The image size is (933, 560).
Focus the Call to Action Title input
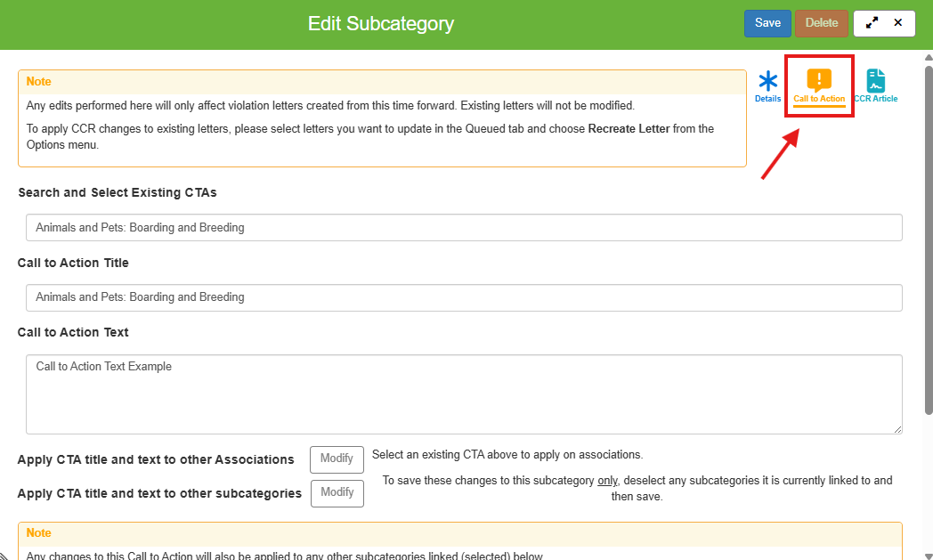pos(464,296)
